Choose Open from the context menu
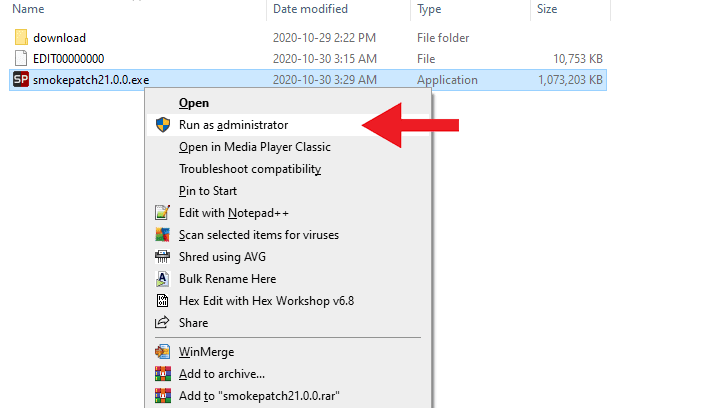 [194, 103]
